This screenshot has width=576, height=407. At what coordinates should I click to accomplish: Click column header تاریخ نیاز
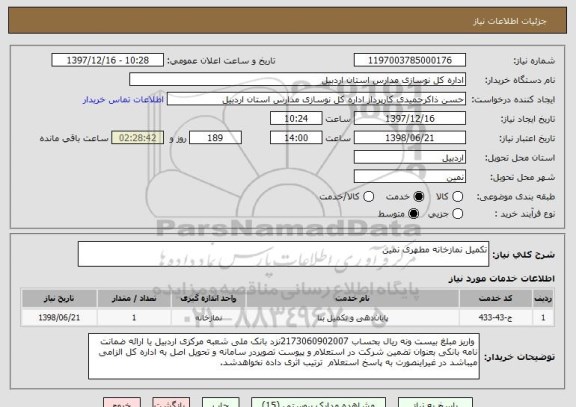click(59, 298)
